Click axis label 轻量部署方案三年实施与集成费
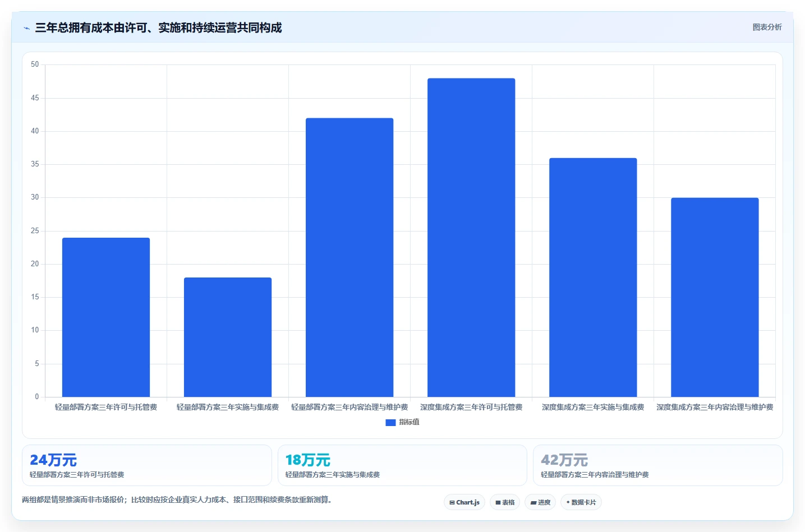The height and width of the screenshot is (532, 805). [x=228, y=408]
